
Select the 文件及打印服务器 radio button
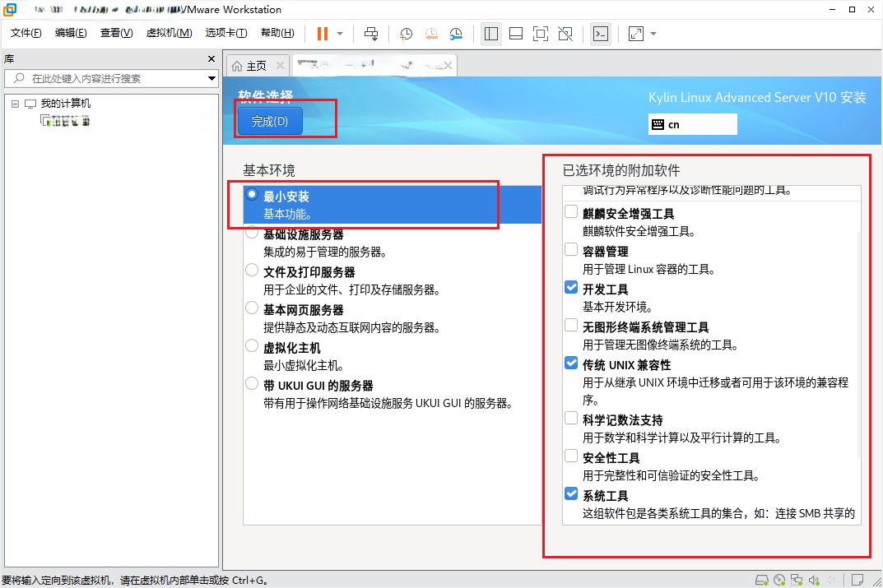coord(252,270)
